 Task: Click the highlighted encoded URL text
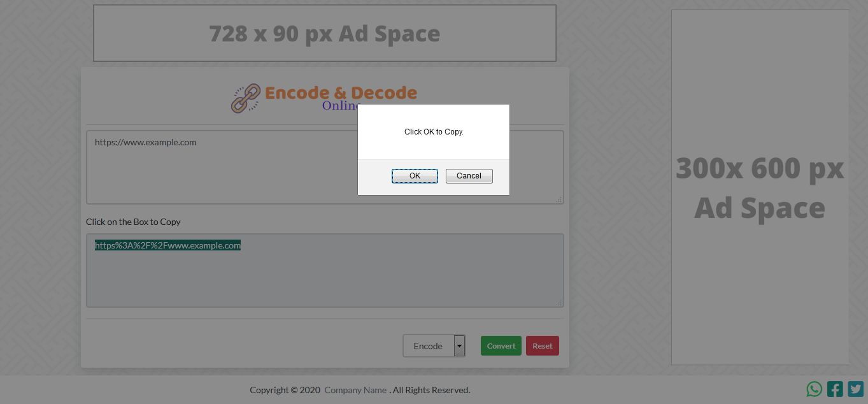pos(167,245)
